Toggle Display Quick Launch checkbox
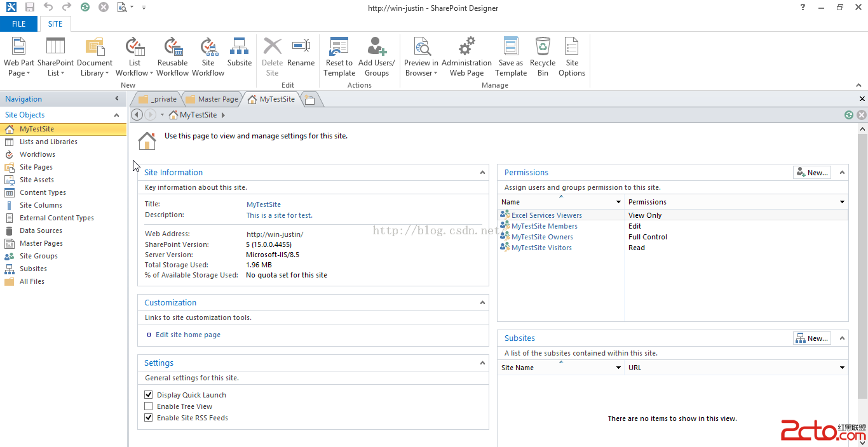The image size is (868, 447). 149,395
